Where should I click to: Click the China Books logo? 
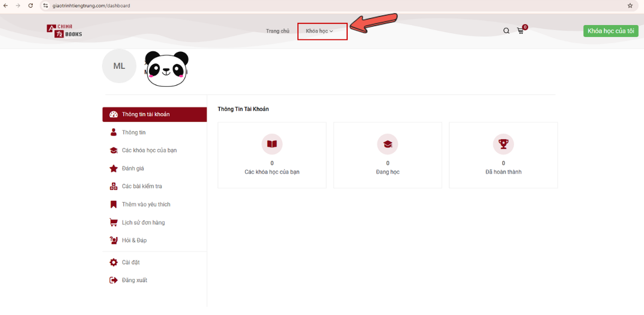tap(64, 31)
